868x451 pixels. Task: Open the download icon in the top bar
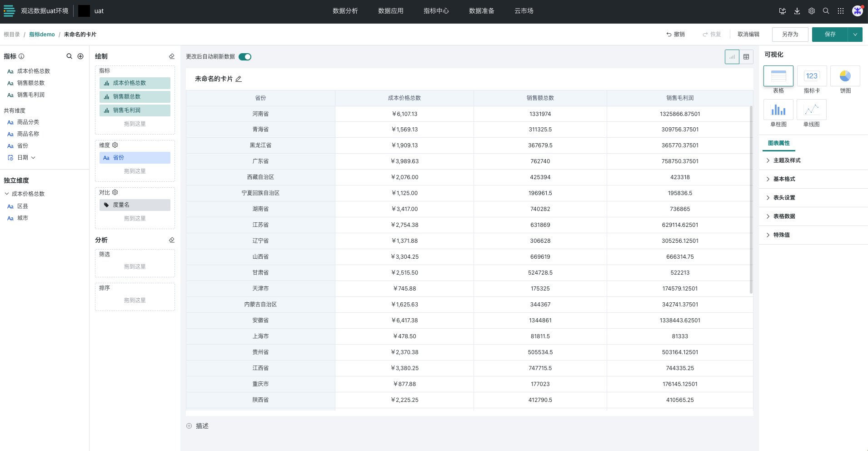click(x=797, y=11)
